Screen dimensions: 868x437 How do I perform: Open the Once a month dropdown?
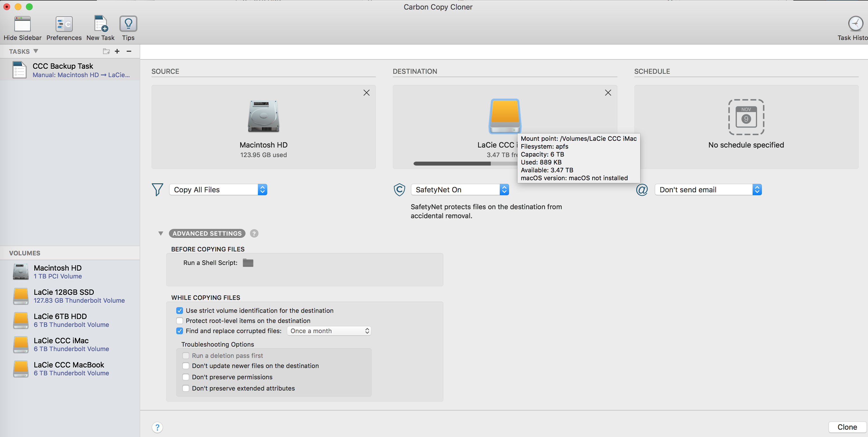(329, 331)
